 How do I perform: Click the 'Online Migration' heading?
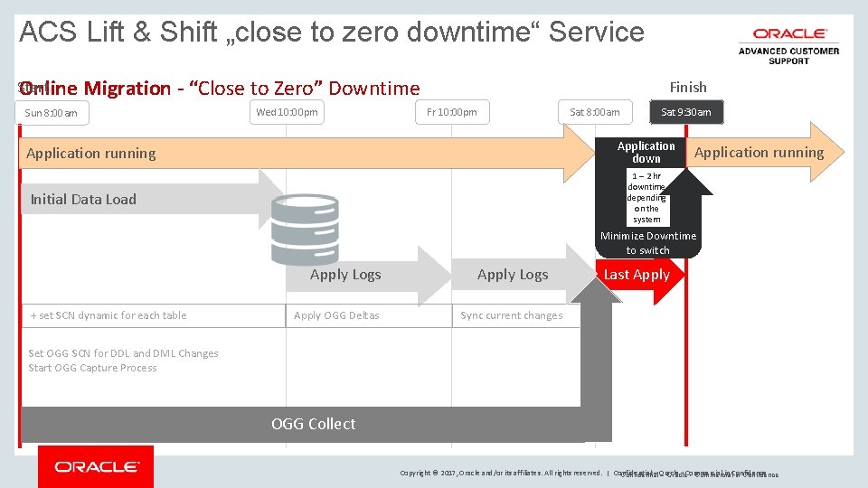click(x=219, y=88)
